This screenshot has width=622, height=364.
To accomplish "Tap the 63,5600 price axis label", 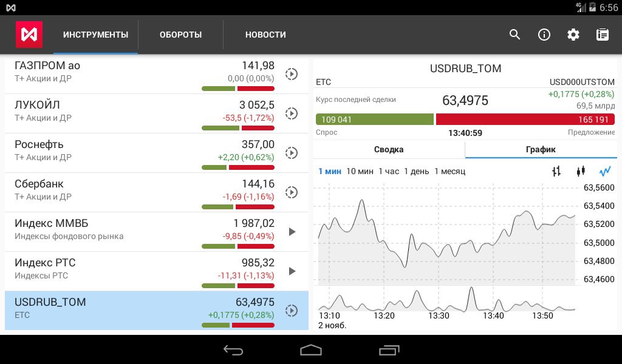I will (x=599, y=187).
